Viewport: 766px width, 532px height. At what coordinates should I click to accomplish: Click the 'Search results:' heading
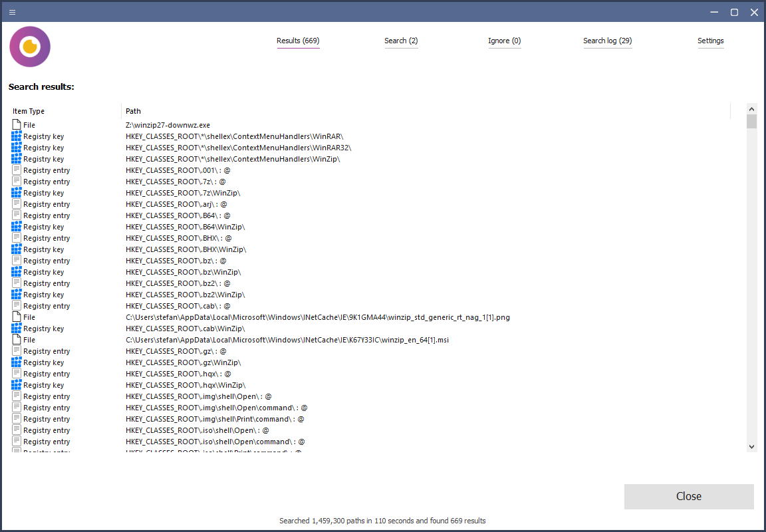point(41,87)
